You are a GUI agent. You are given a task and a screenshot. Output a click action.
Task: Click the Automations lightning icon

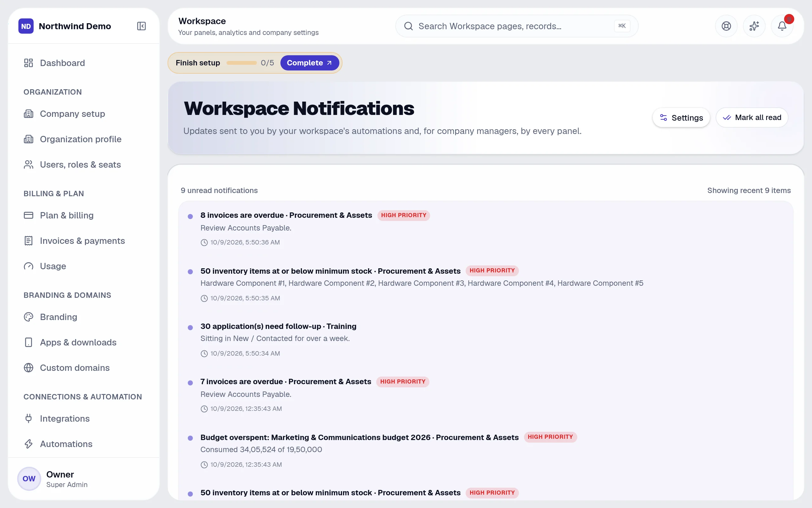pos(29,444)
